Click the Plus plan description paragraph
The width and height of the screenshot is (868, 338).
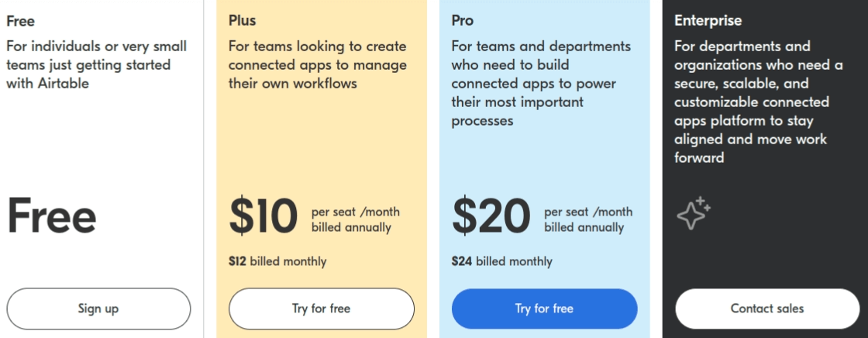tap(318, 65)
